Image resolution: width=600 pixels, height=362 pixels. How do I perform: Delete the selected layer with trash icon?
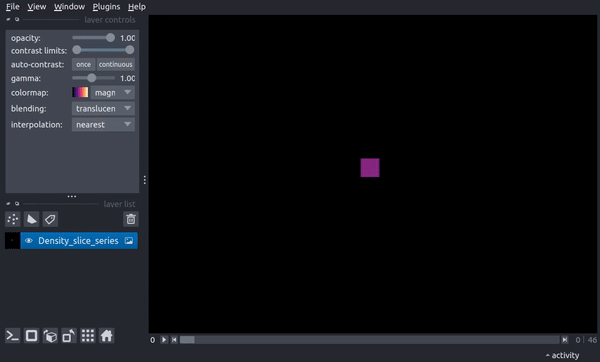131,219
